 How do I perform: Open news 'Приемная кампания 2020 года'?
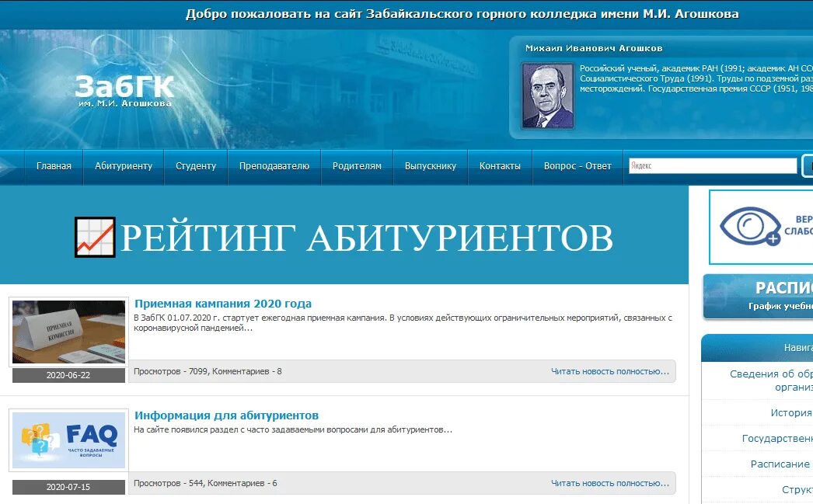pyautogui.click(x=222, y=303)
